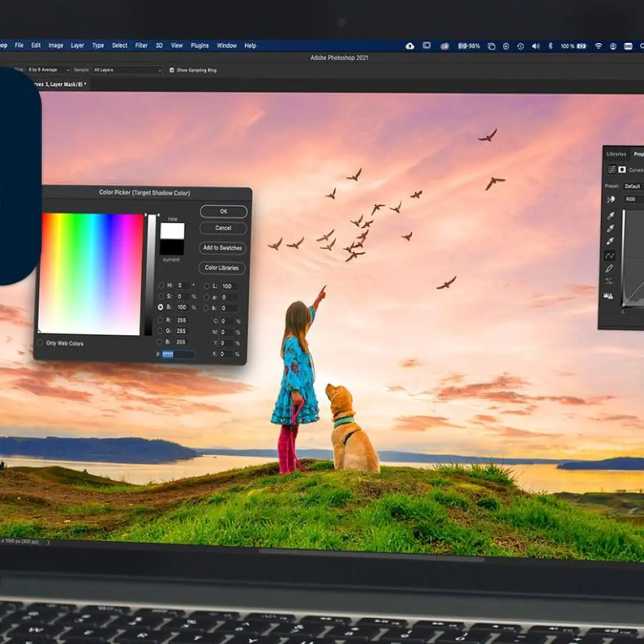
Task: Open the View menu
Action: (x=177, y=46)
